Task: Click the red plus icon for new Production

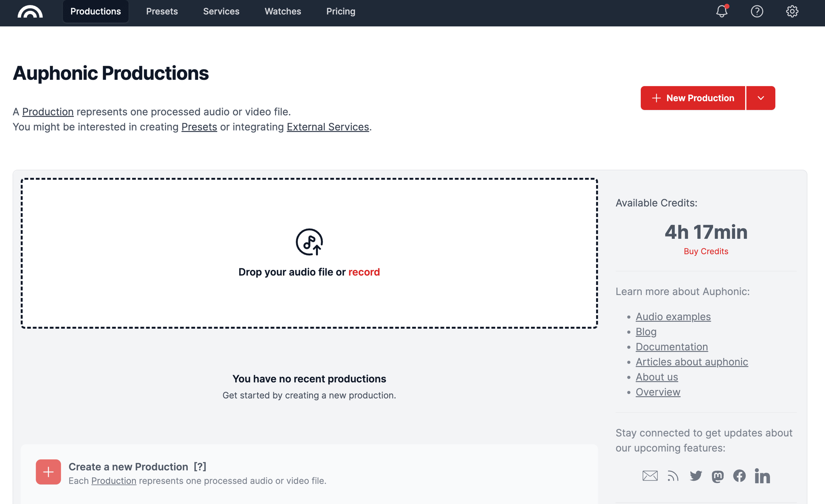Action: 48,472
